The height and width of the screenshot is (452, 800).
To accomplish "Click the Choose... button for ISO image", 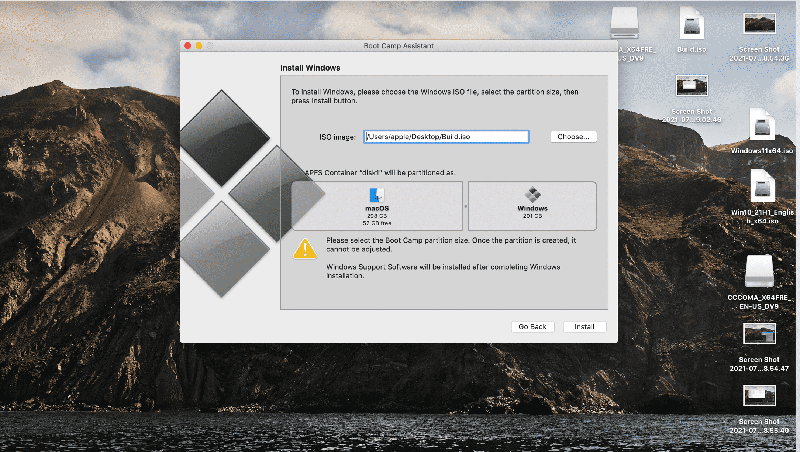I will click(x=573, y=136).
